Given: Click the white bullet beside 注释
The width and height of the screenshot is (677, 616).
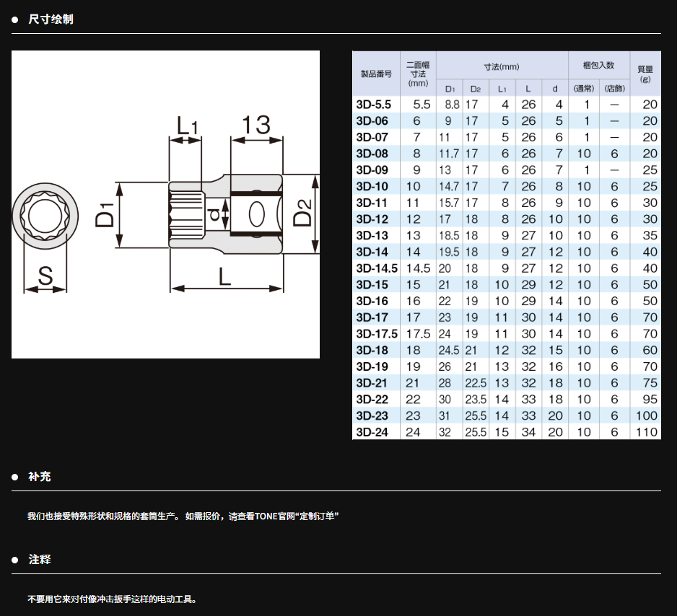Looking at the screenshot, I should [14, 560].
